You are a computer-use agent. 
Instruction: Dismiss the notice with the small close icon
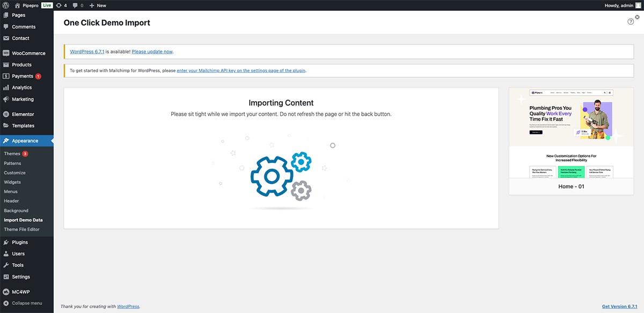pyautogui.click(x=637, y=17)
